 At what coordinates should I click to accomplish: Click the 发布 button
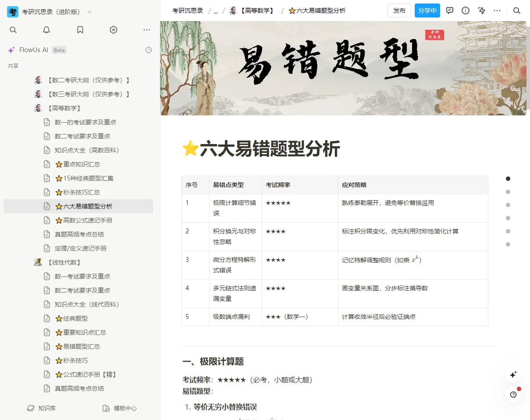click(x=399, y=11)
